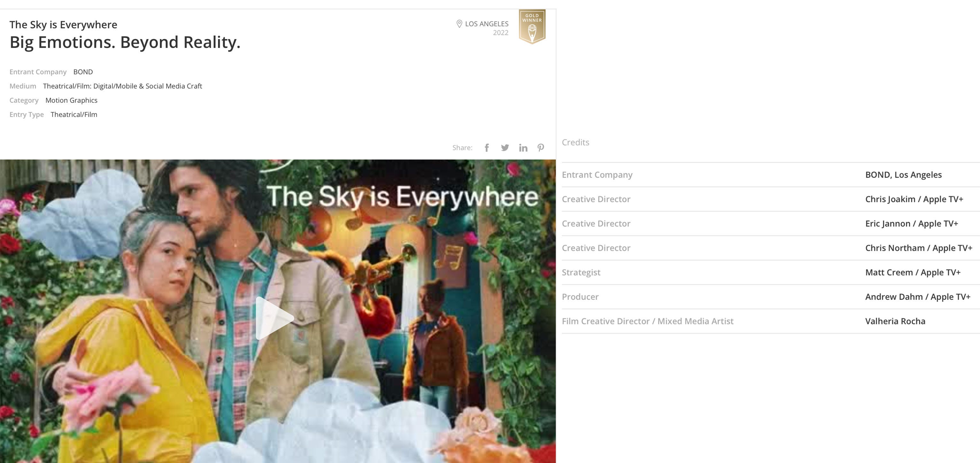Share entry on Pinterest
This screenshot has width=980, height=463.
coord(541,148)
